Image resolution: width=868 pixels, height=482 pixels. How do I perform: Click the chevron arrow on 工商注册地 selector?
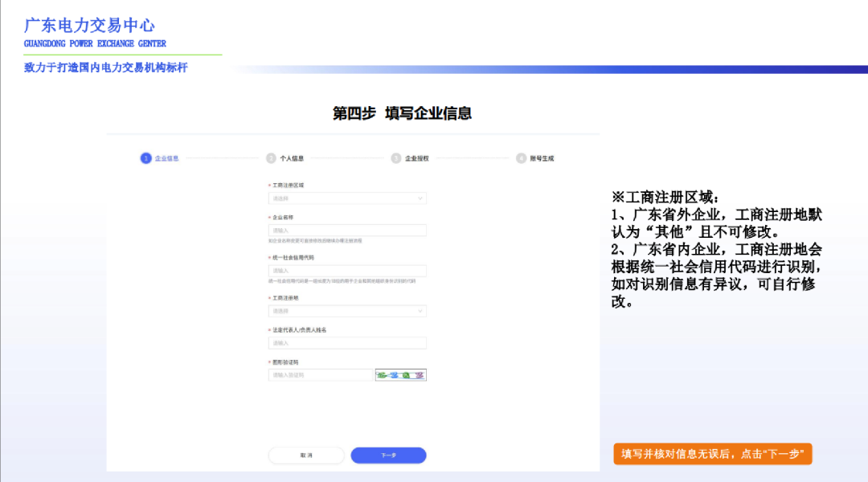pos(420,311)
